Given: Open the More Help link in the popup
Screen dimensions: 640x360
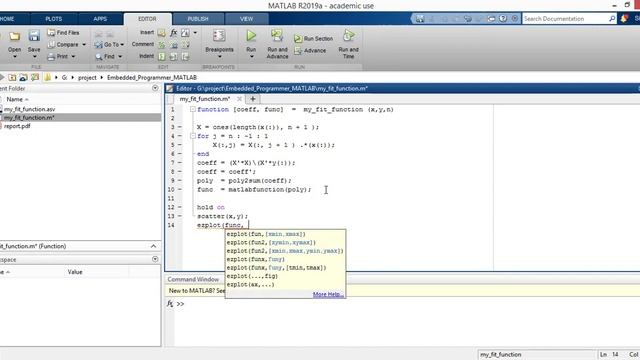Looking at the screenshot, I should 328,294.
